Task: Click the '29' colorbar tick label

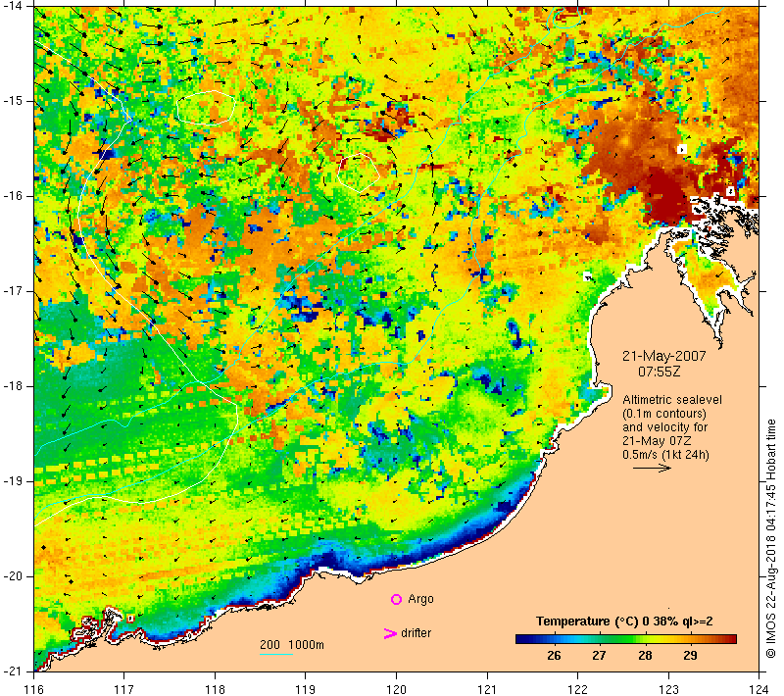Action: coord(691,656)
